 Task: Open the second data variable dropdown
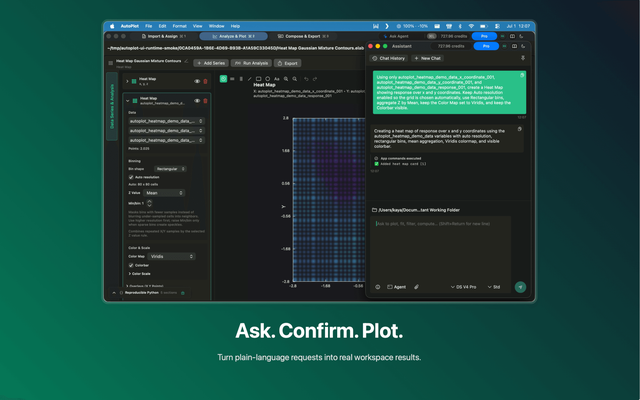pos(167,131)
